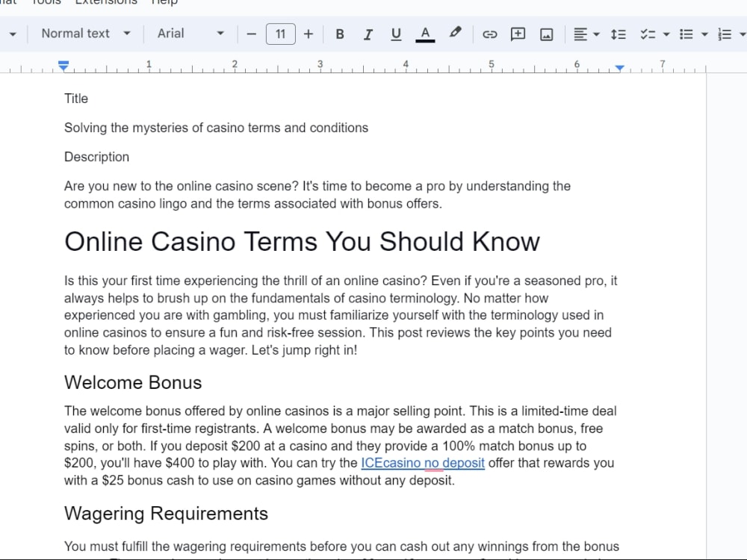747x560 pixels.
Task: Click the right indent marker on the ruler
Action: (x=619, y=68)
